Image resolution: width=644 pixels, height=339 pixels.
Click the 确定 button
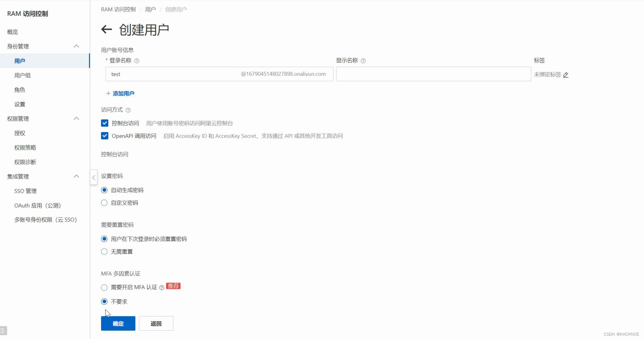tap(118, 324)
